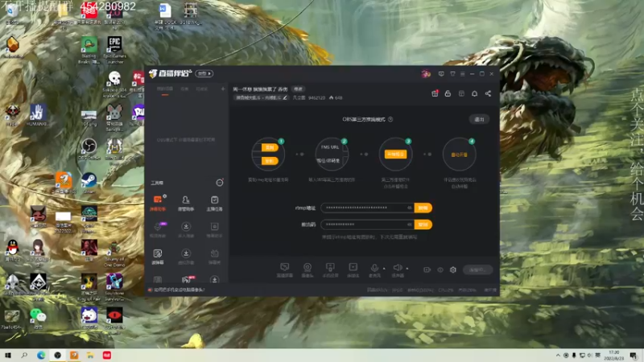This screenshot has height=362, width=644.
Task: Select the second scene tab
Action: pyautogui.click(x=184, y=89)
